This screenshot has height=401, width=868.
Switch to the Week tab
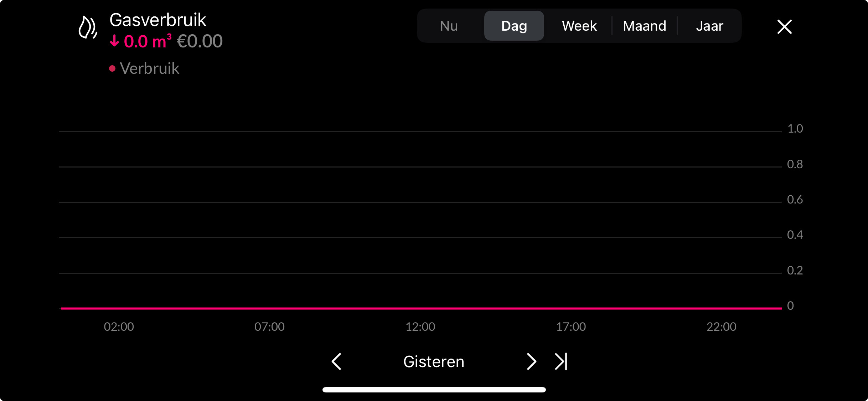(x=579, y=26)
